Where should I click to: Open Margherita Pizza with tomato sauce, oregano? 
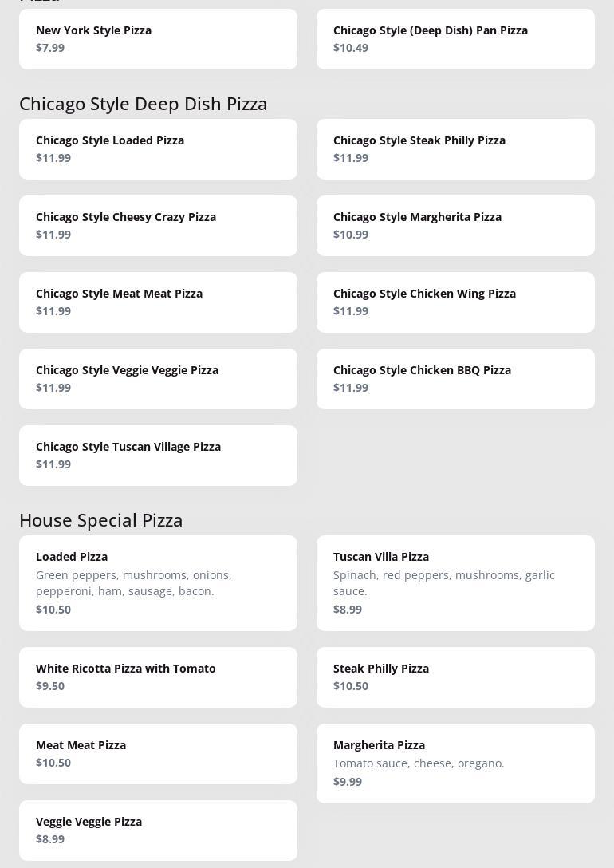455,763
